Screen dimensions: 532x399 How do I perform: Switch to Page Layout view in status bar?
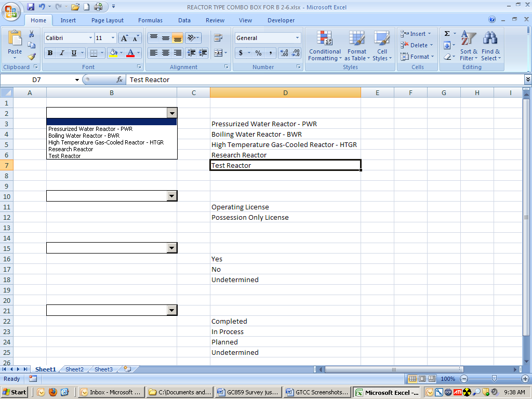point(422,379)
